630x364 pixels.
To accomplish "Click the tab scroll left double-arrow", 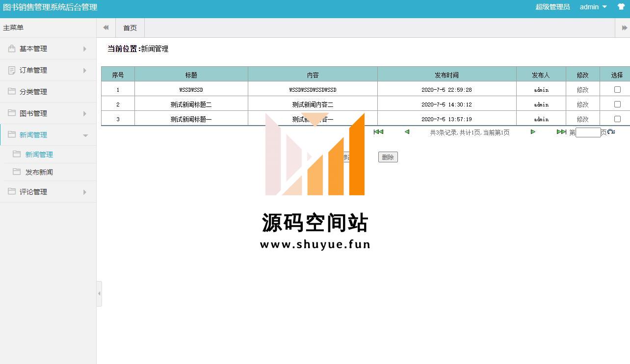I will point(106,28).
